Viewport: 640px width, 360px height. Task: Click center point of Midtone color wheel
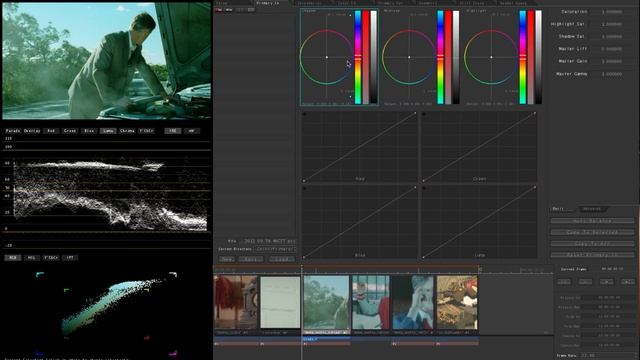(x=409, y=57)
